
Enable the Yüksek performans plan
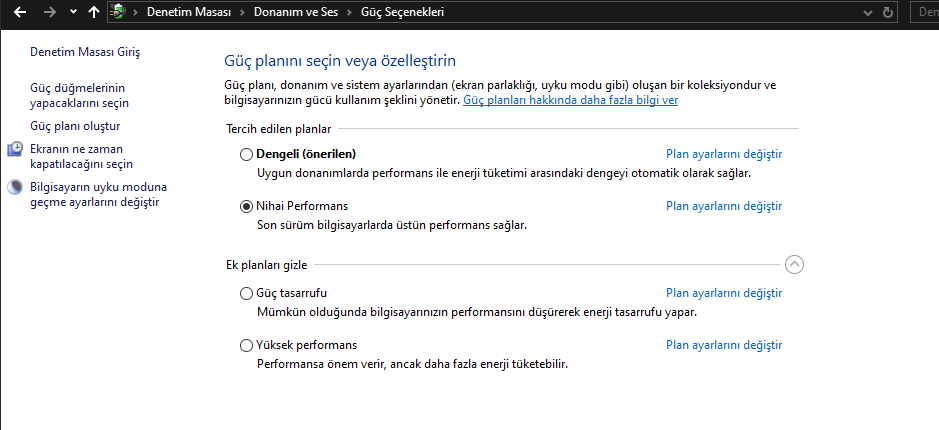[x=247, y=345]
